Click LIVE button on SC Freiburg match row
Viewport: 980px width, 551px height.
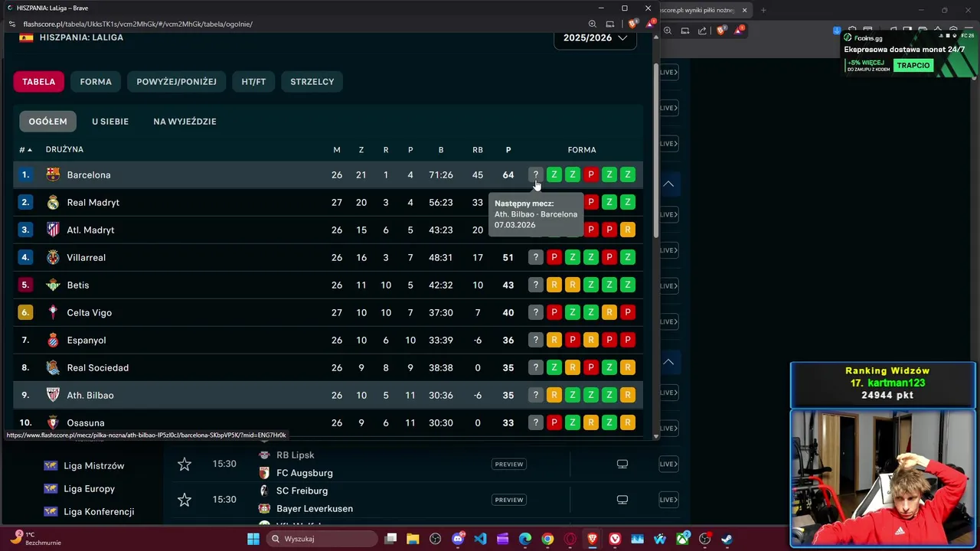point(668,500)
